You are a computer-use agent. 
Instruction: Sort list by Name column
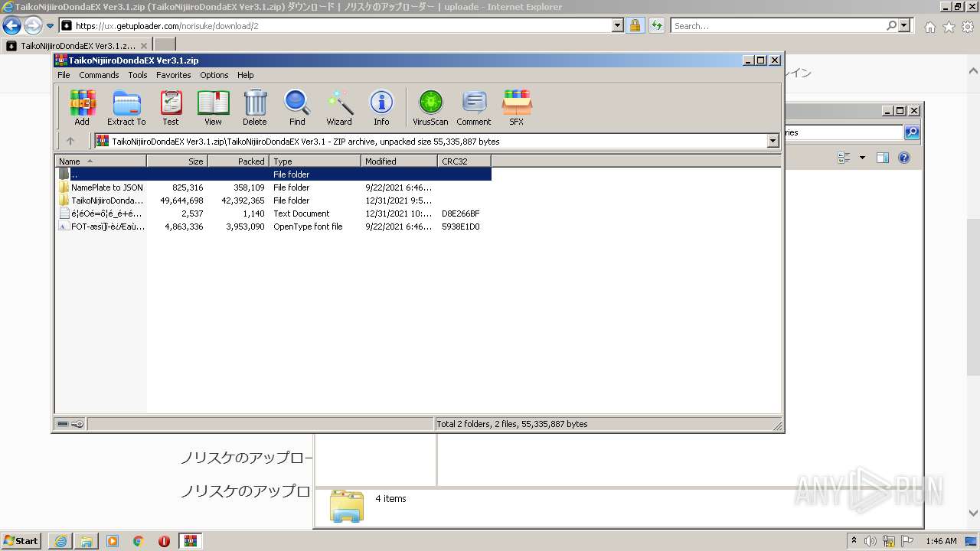[x=100, y=161]
